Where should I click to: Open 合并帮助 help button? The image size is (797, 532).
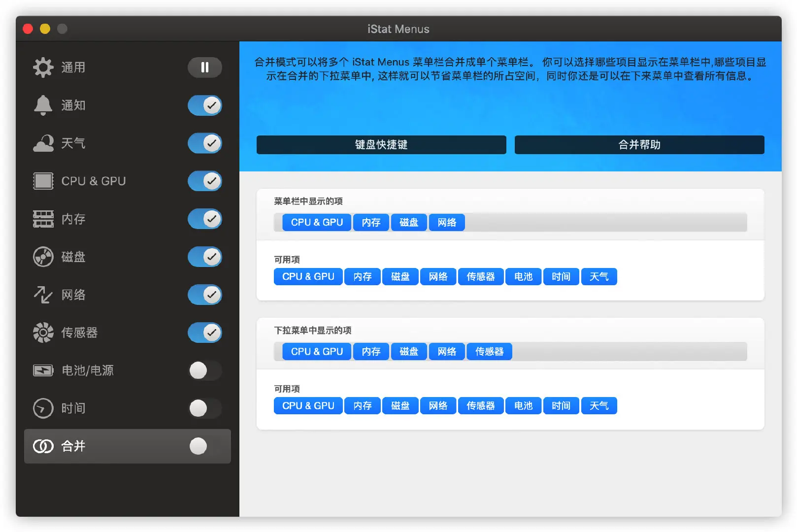639,145
